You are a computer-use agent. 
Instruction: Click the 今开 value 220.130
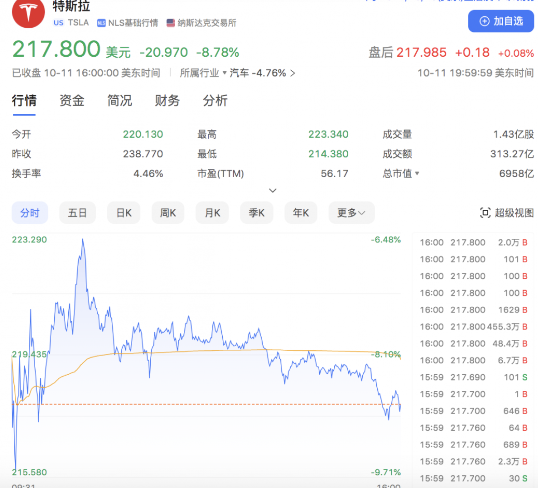[x=143, y=134]
